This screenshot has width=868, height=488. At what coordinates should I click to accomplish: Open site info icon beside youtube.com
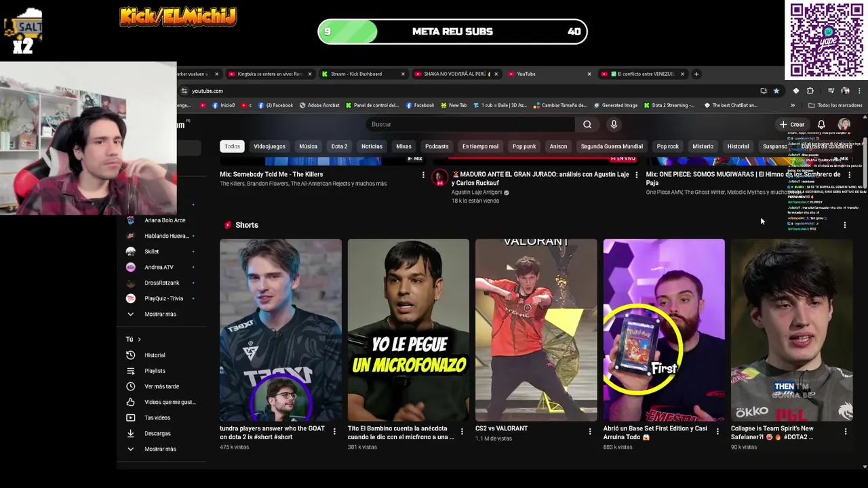(184, 91)
